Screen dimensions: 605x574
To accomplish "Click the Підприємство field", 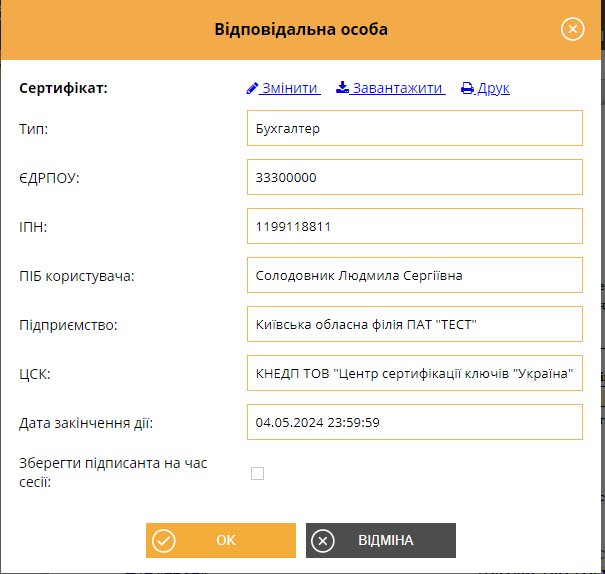I will pyautogui.click(x=415, y=324).
